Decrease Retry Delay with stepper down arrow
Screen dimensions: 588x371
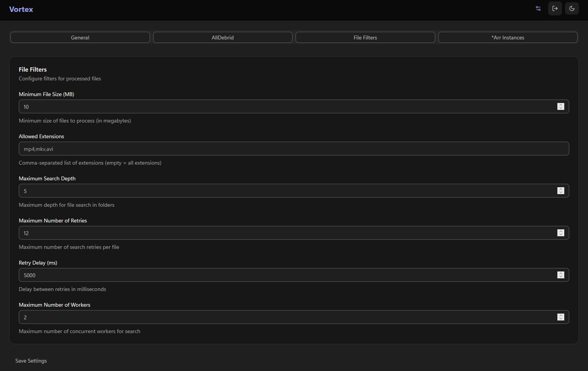(561, 277)
